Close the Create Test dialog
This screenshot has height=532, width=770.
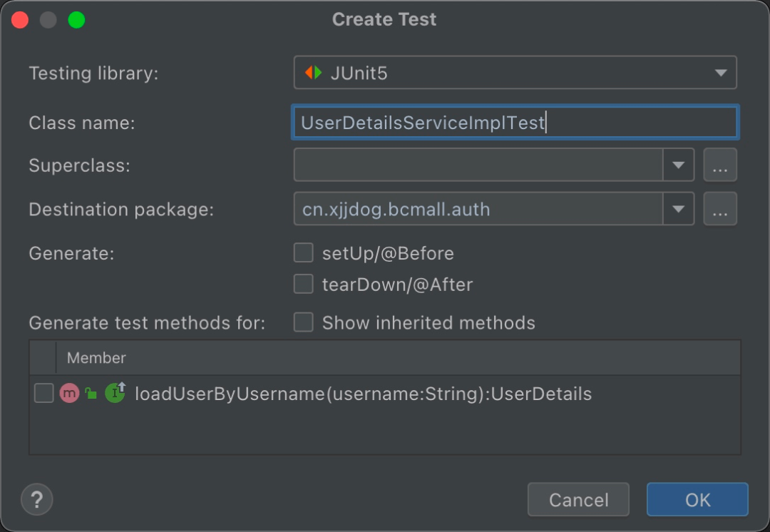tap(20, 20)
